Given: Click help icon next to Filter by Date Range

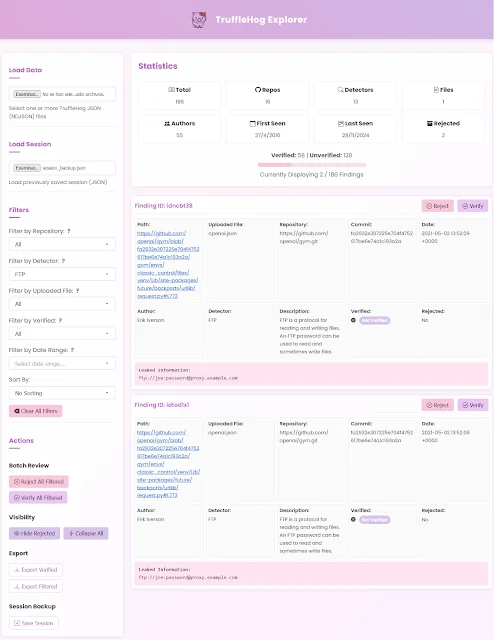Looking at the screenshot, I should [x=72, y=350].
